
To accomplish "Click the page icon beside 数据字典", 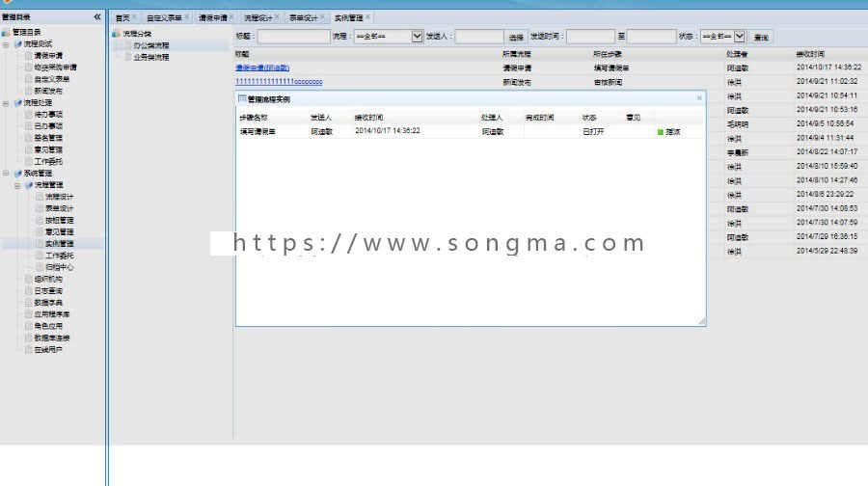I will 29,303.
